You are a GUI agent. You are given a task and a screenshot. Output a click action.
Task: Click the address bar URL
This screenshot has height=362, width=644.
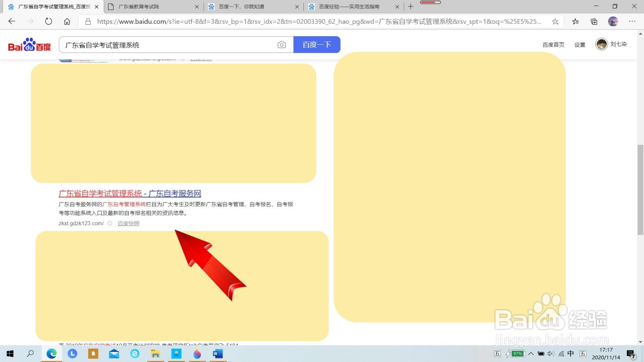319,22
